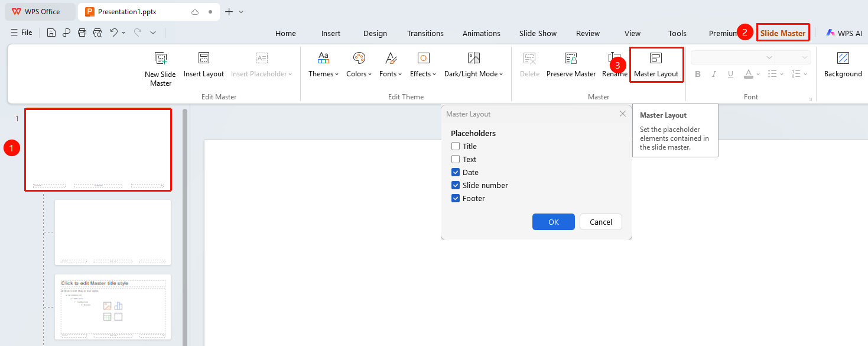Undo the last action

click(x=114, y=33)
